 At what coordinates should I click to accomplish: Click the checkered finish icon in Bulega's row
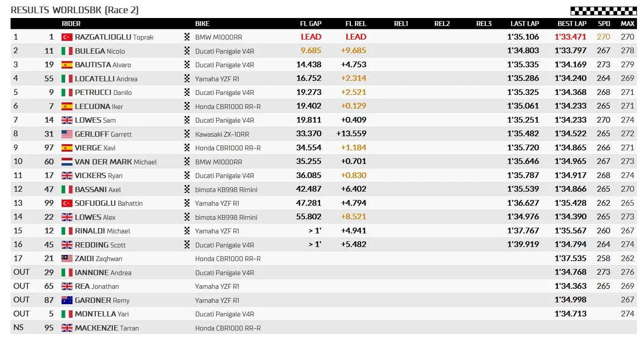point(187,51)
